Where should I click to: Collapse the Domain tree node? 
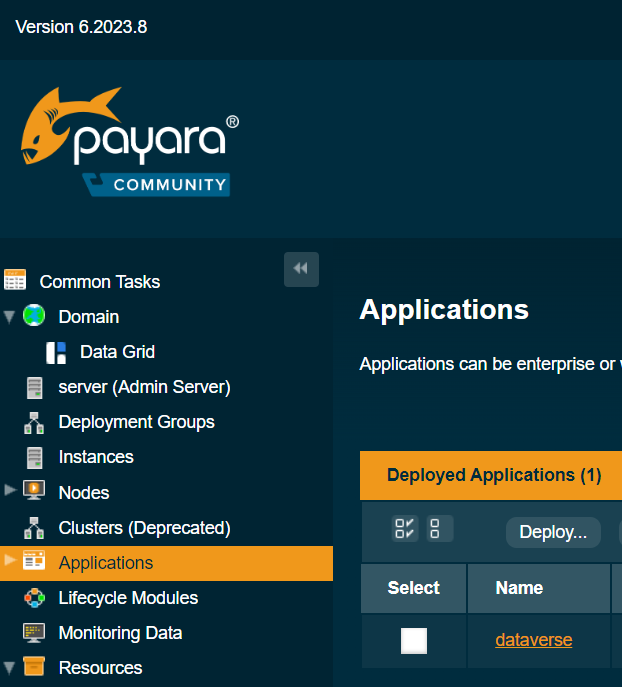(10, 317)
